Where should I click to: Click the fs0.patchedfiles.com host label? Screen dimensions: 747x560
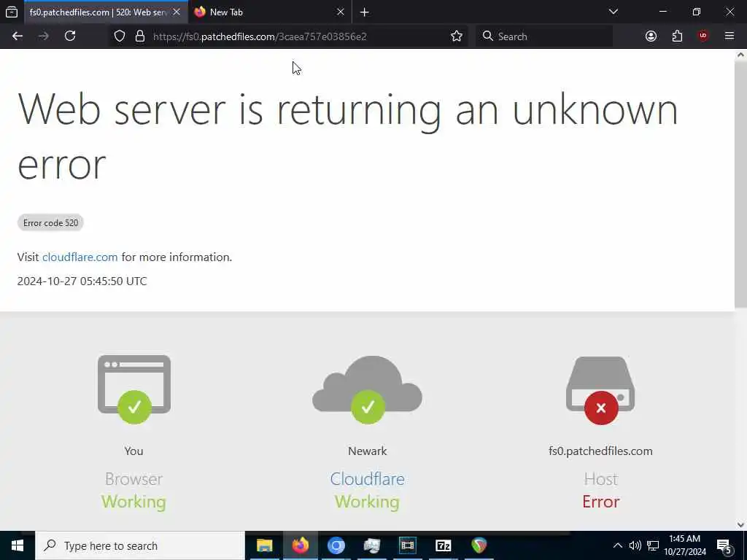click(x=600, y=451)
